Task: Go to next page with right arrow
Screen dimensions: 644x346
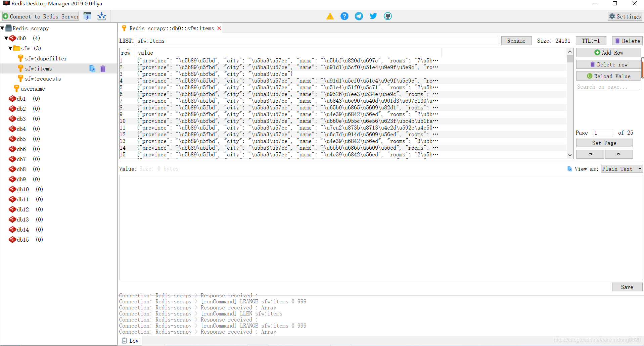Action: click(619, 154)
